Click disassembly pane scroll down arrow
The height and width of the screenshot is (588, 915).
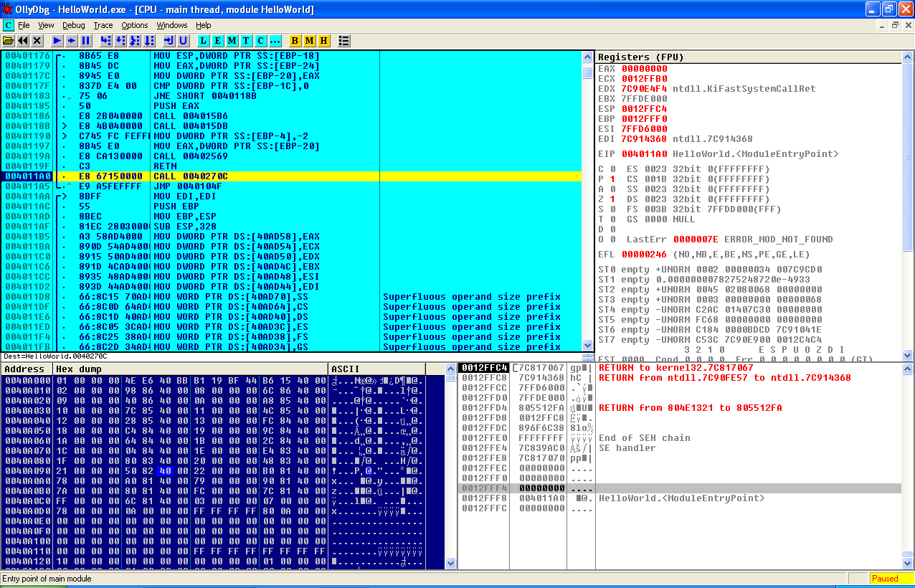tap(588, 345)
